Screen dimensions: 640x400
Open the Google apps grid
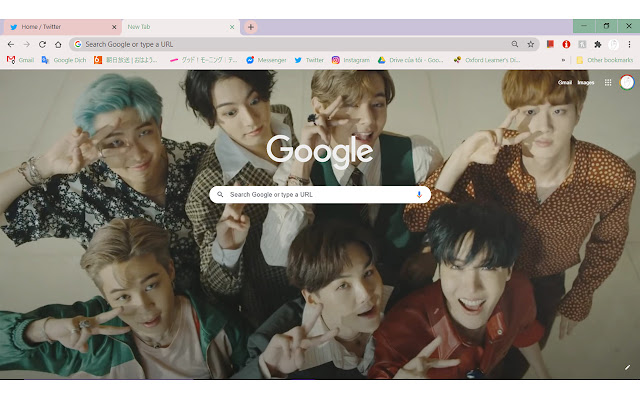coord(608,82)
